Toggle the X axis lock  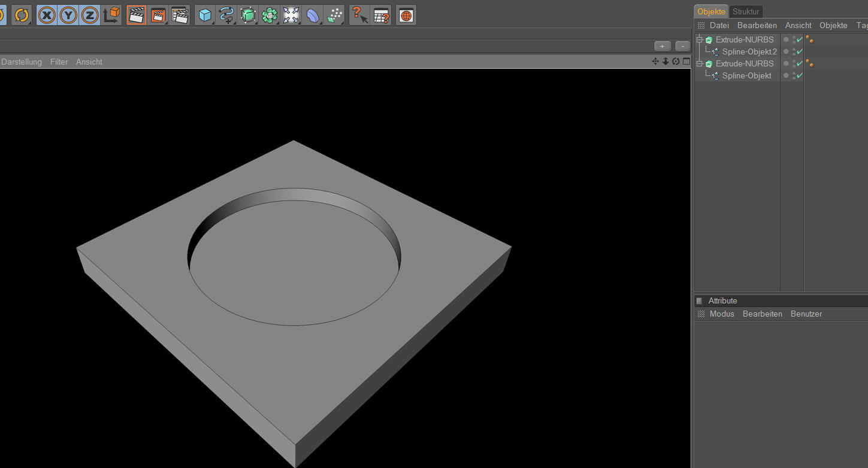click(x=47, y=16)
